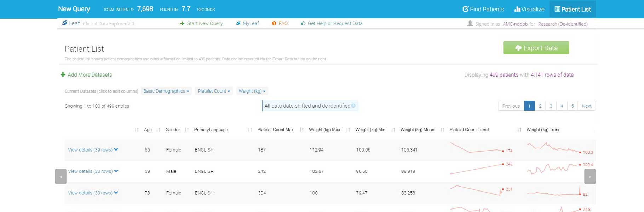Viewport: 644px width, 212px height.
Task: Expand View details (33 rows)
Action: tap(93, 193)
